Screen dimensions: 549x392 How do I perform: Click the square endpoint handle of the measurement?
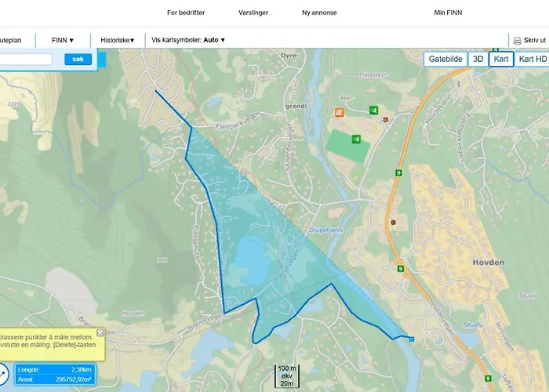(x=412, y=339)
